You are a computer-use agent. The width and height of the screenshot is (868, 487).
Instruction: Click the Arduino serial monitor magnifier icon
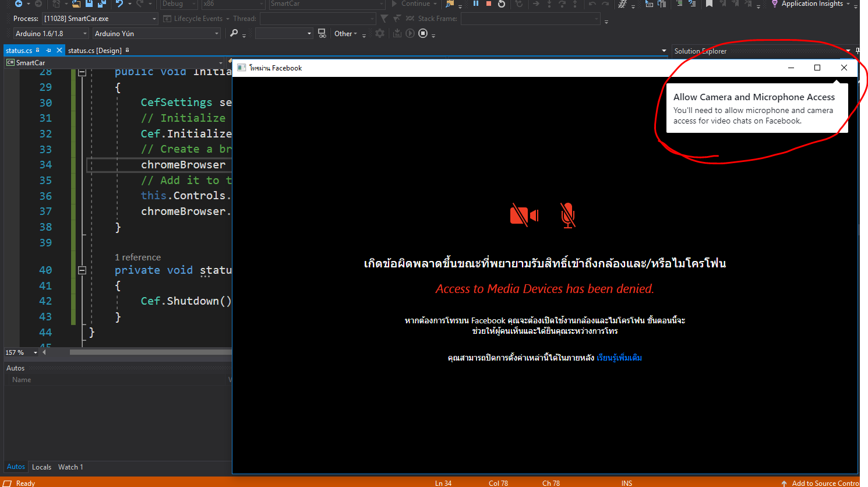click(x=234, y=33)
